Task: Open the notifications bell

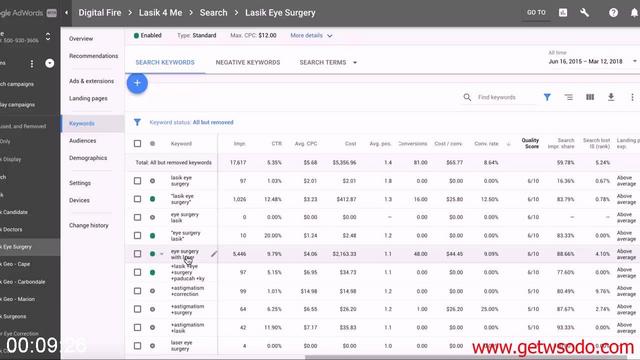Action: [634, 13]
